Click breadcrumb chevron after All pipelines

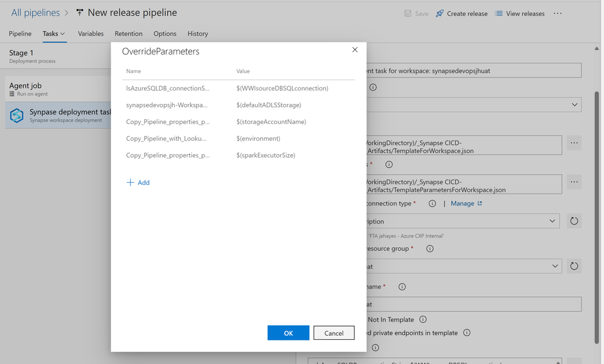click(67, 13)
